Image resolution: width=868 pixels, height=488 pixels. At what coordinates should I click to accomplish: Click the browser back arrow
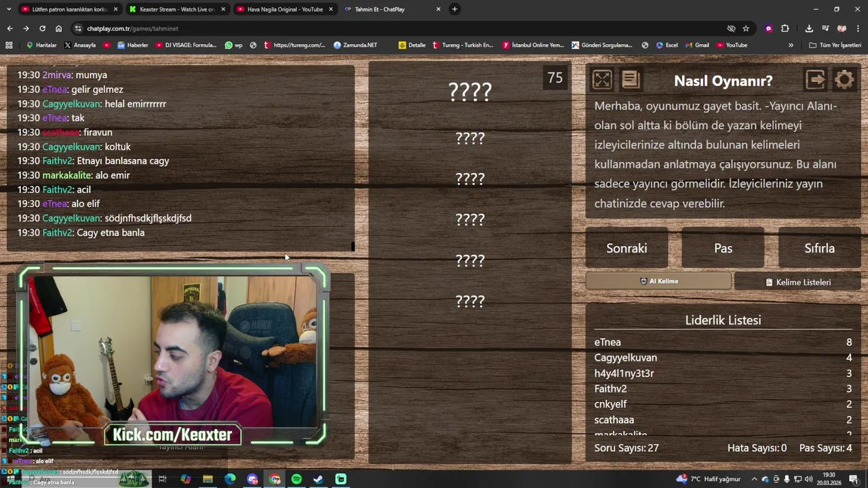point(9,28)
